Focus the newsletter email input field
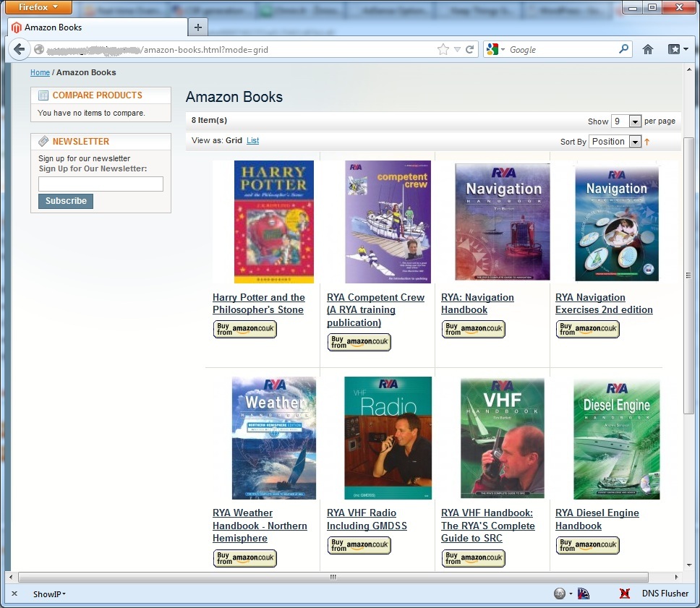This screenshot has width=700, height=608. coord(101,184)
